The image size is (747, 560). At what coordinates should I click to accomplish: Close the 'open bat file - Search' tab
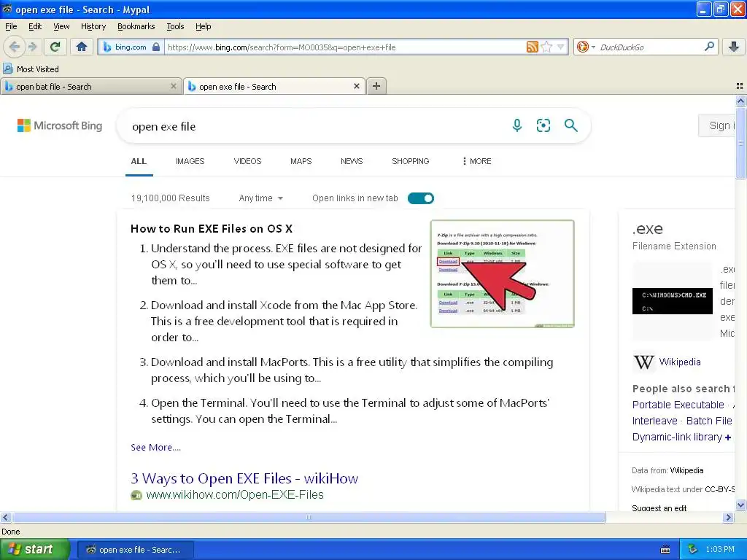174,86
